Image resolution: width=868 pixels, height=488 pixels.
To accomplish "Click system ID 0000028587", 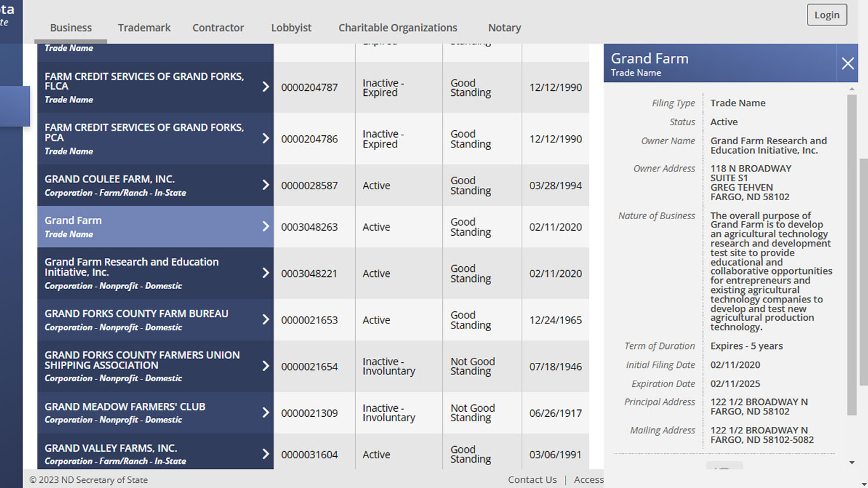I will coord(309,186).
